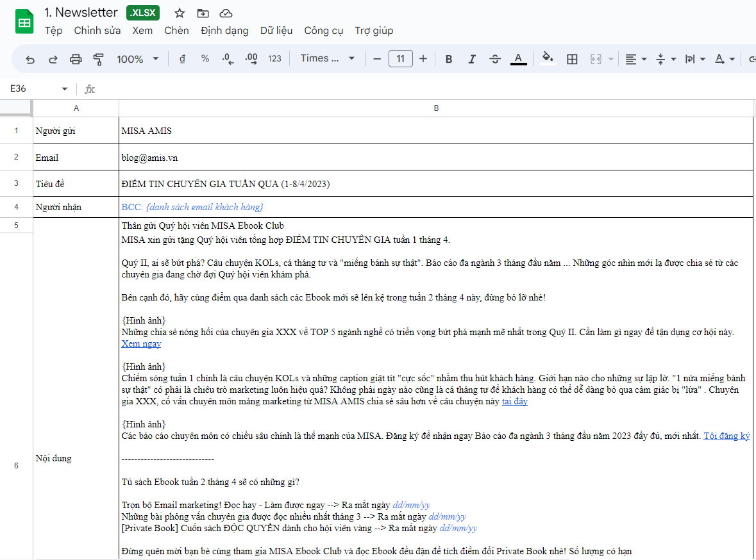Decrease decimal places

(228, 59)
